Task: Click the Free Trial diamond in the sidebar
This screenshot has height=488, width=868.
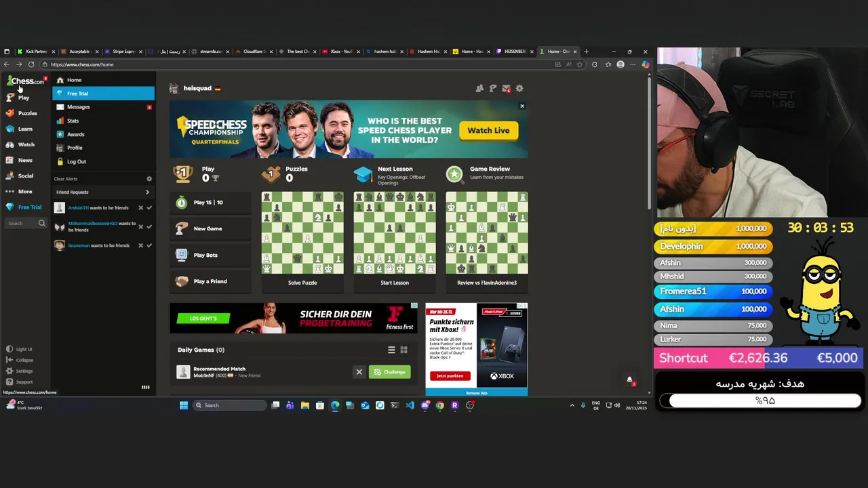Action: tap(24, 207)
